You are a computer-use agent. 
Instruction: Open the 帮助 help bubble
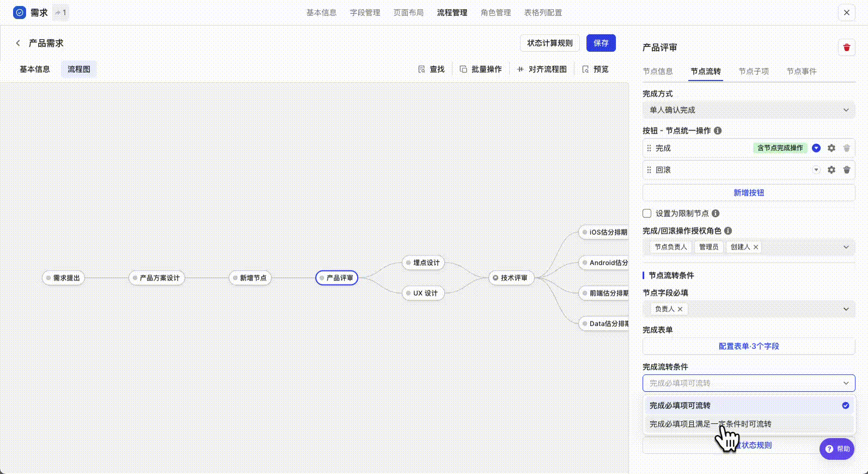[x=837, y=449]
